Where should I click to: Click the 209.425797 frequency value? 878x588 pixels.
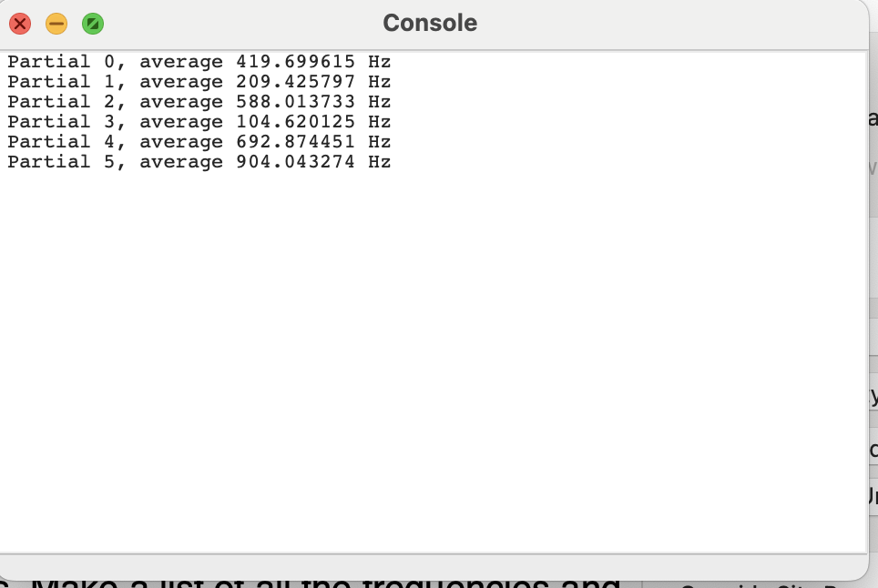(x=295, y=82)
